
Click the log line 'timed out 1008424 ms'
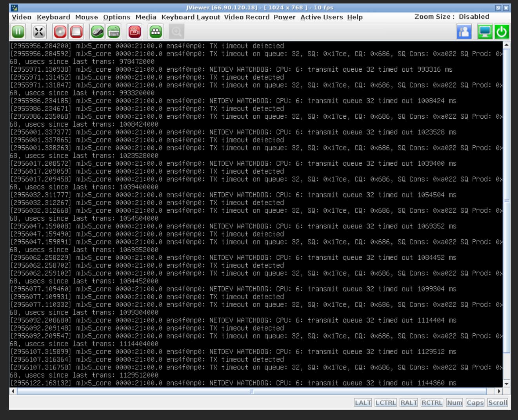click(233, 101)
